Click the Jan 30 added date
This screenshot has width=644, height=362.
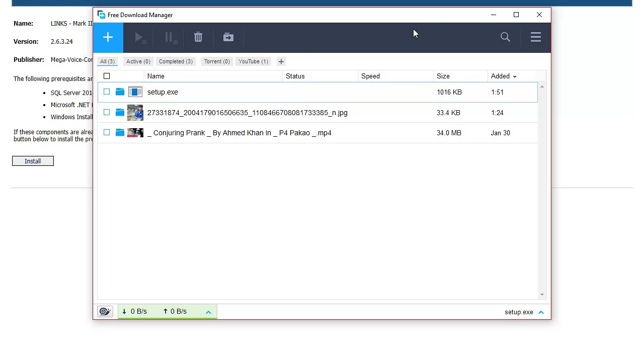(x=500, y=133)
